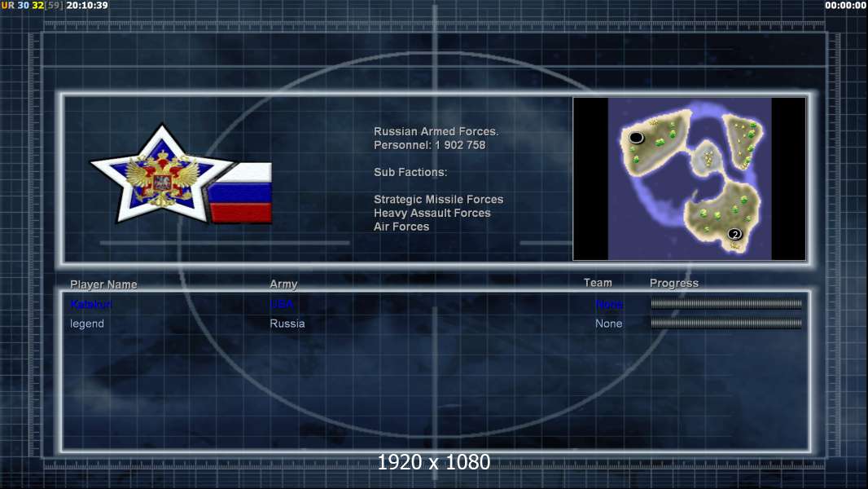868x489 pixels.
Task: Click the progress bar in the USA row
Action: (726, 303)
